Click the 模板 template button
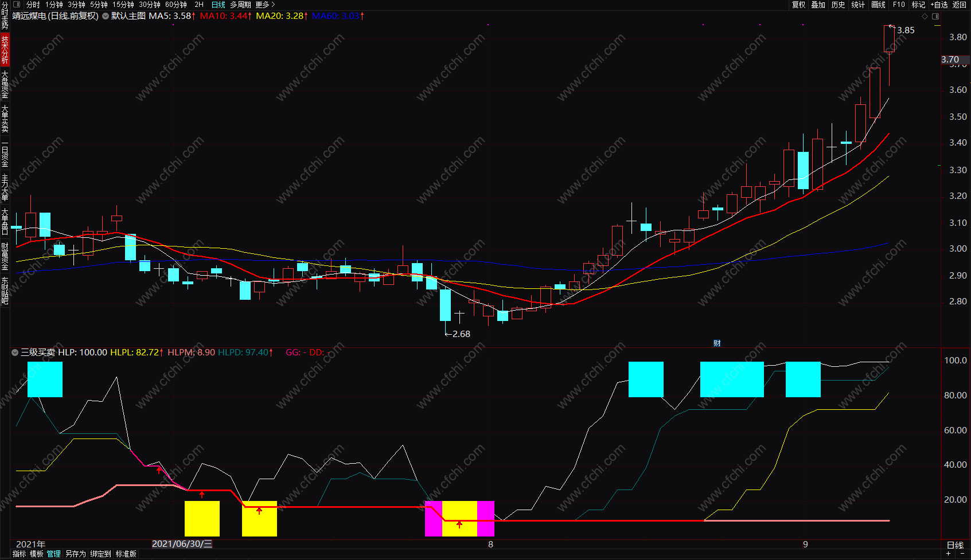This screenshot has height=560, width=971. 37,554
